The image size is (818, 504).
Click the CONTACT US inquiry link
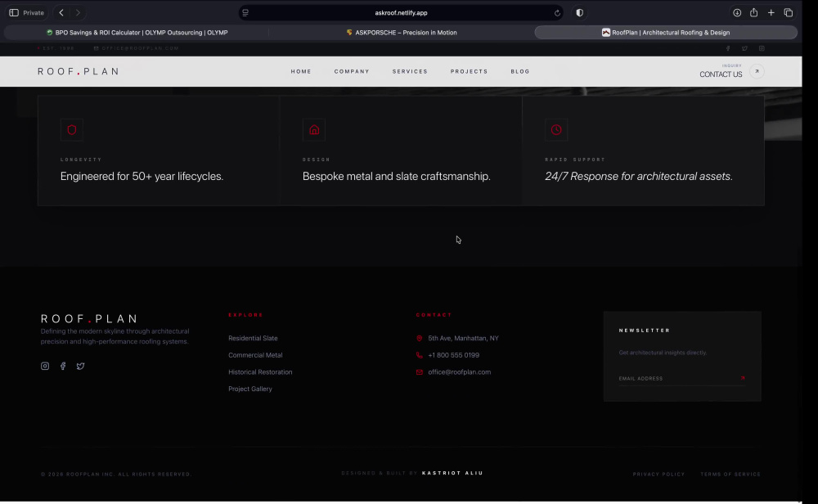pyautogui.click(x=721, y=74)
